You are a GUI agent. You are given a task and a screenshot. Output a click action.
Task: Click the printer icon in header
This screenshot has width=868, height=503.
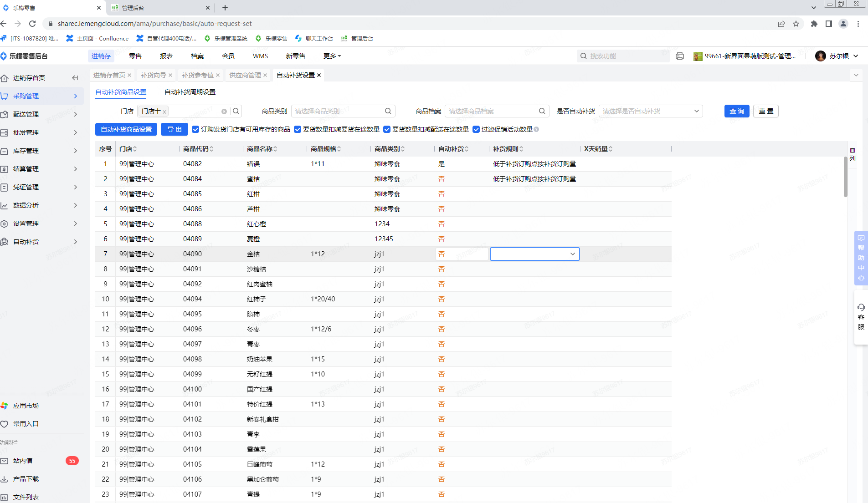[x=679, y=56]
